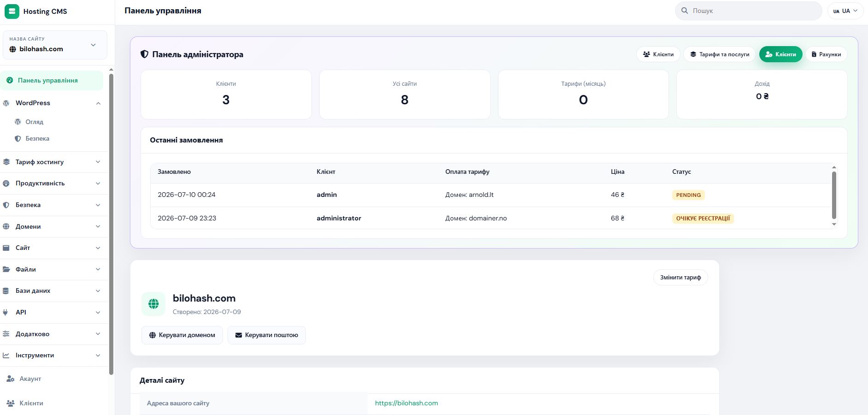Open the Безпека item under WordPress
The width and height of the screenshot is (868, 415).
pyautogui.click(x=37, y=138)
